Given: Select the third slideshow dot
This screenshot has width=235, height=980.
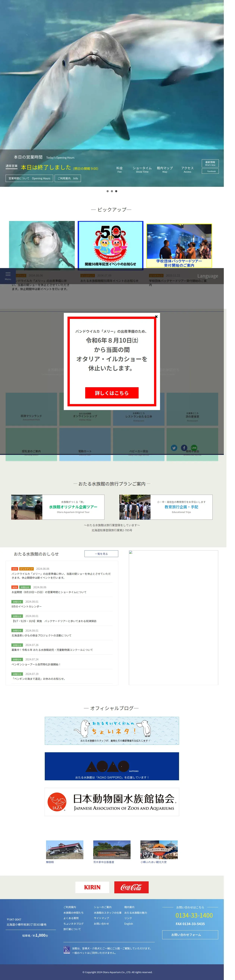Looking at the screenshot, I should 116,191.
